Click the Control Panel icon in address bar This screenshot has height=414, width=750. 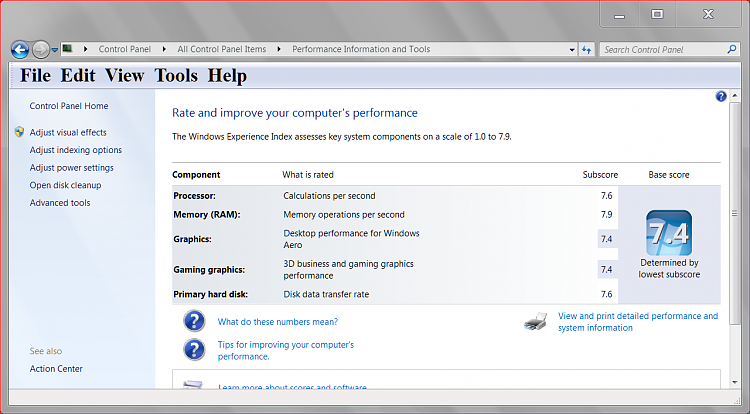(67, 49)
